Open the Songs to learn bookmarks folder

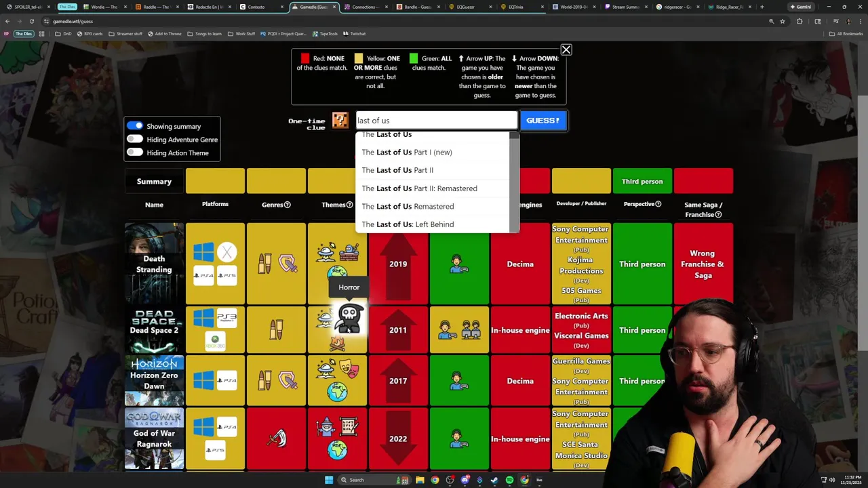[x=204, y=33]
